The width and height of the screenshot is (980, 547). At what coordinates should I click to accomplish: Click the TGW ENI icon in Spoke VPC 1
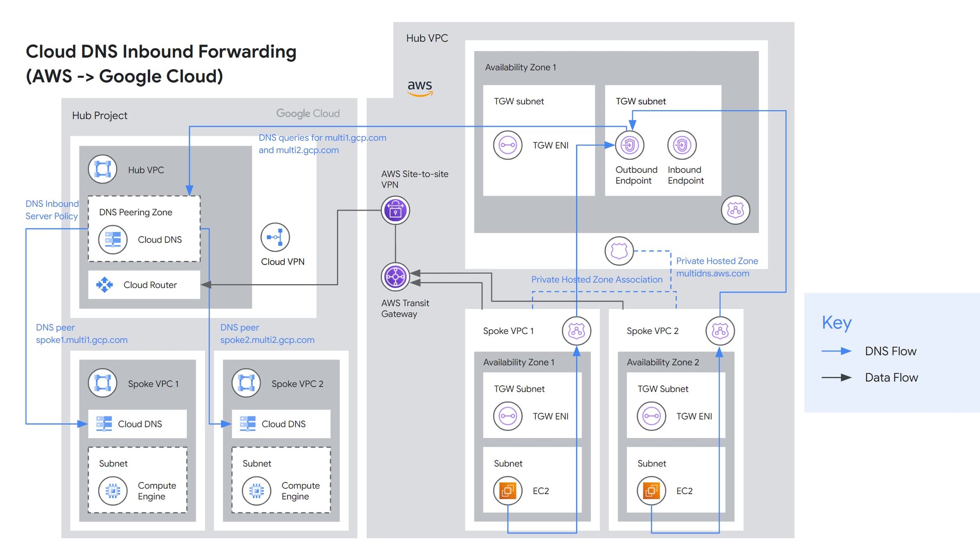508,416
